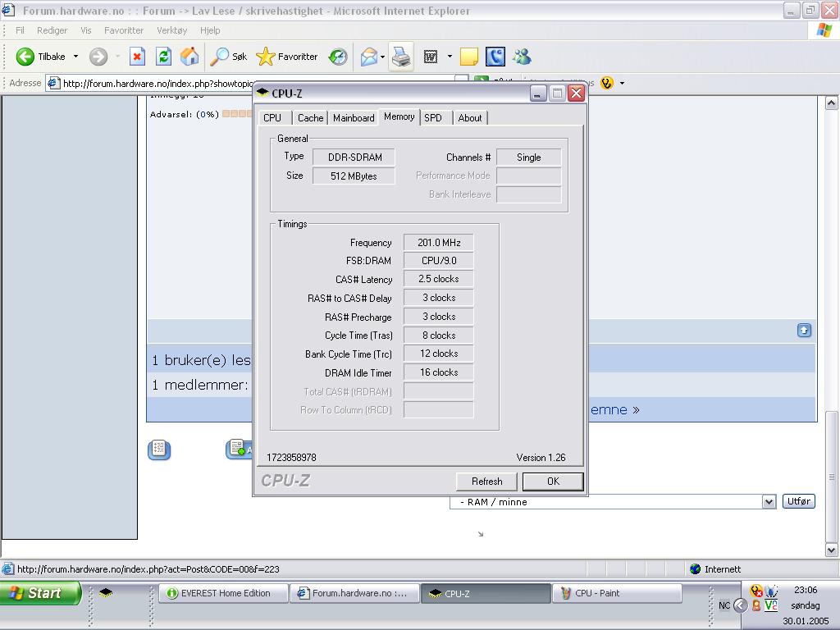
Task: Click the CPU/9.0 FSB:DRAM value
Action: [438, 260]
